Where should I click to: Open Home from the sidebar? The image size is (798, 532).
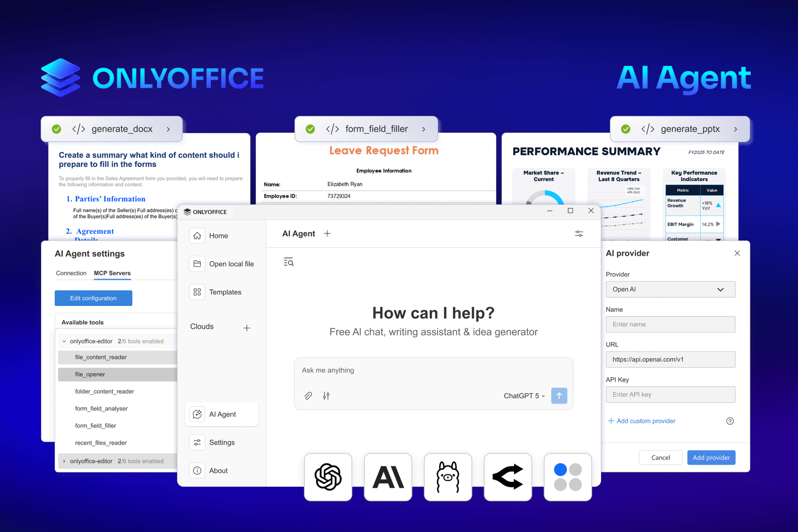[x=219, y=236]
